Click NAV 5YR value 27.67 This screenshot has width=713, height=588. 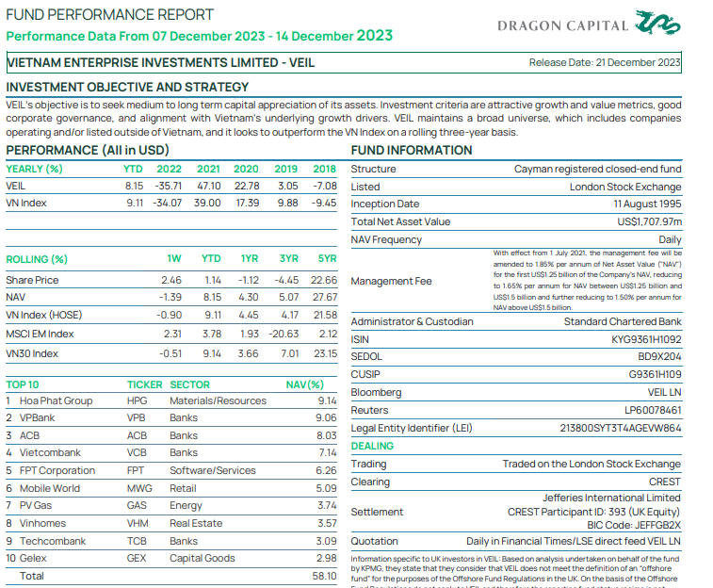[x=325, y=298]
